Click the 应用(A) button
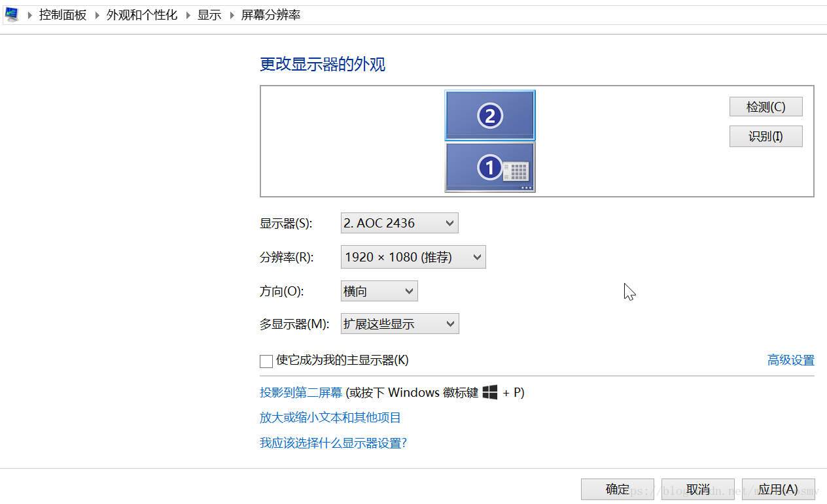The height and width of the screenshot is (504, 827). [x=779, y=489]
